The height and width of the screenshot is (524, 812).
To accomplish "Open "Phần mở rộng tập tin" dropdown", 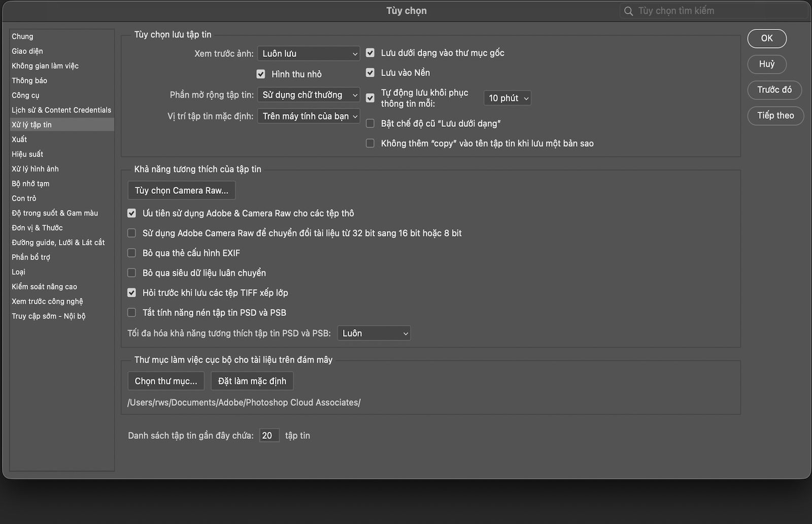I will [309, 95].
